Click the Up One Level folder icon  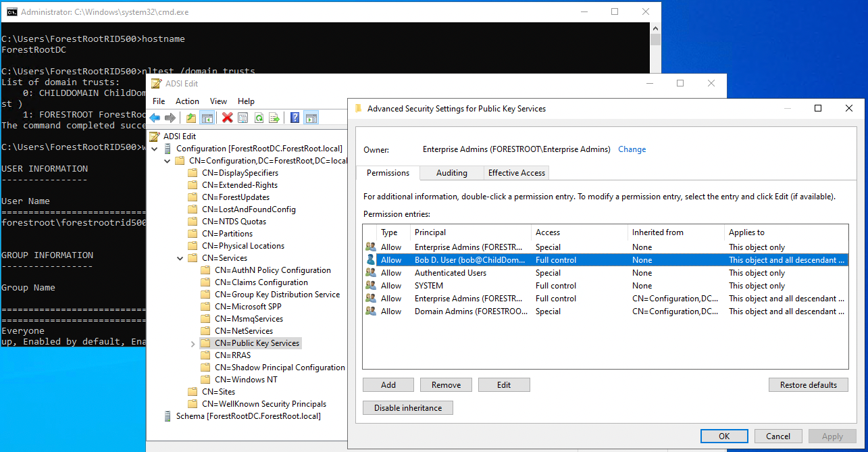[191, 118]
